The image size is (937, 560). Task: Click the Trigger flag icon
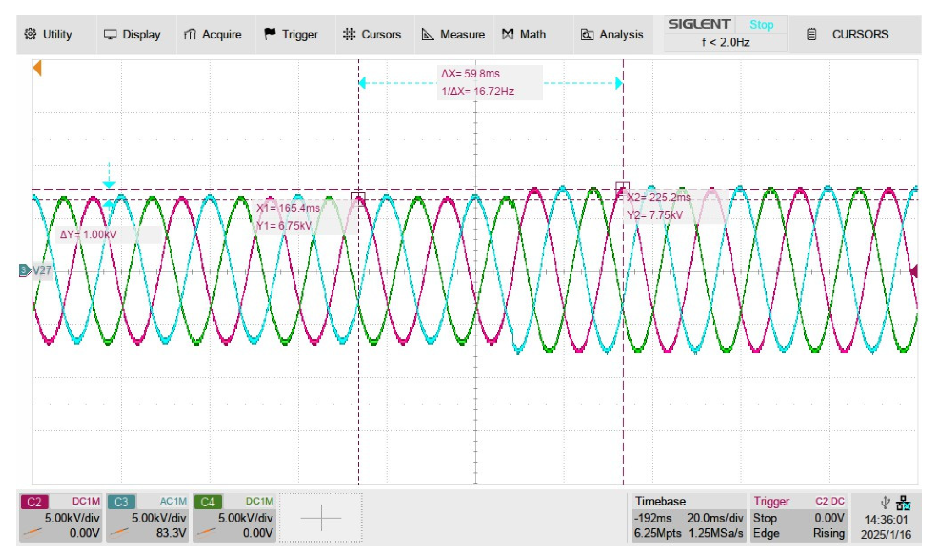(270, 34)
